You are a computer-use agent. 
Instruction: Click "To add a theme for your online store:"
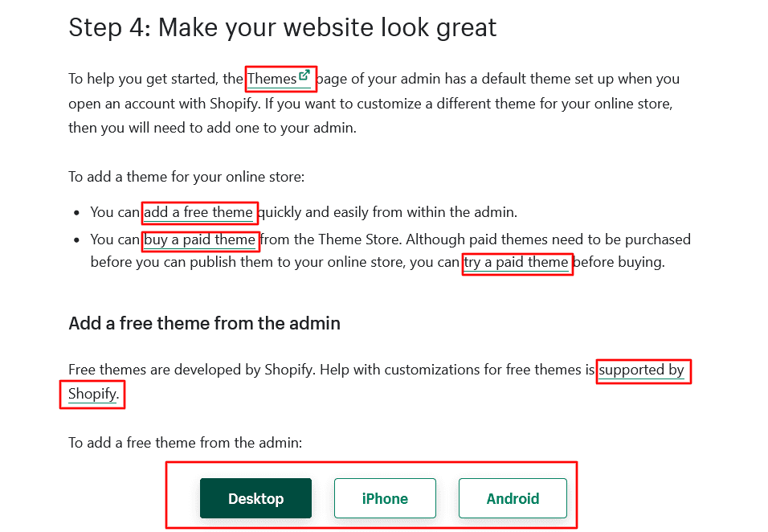186,177
